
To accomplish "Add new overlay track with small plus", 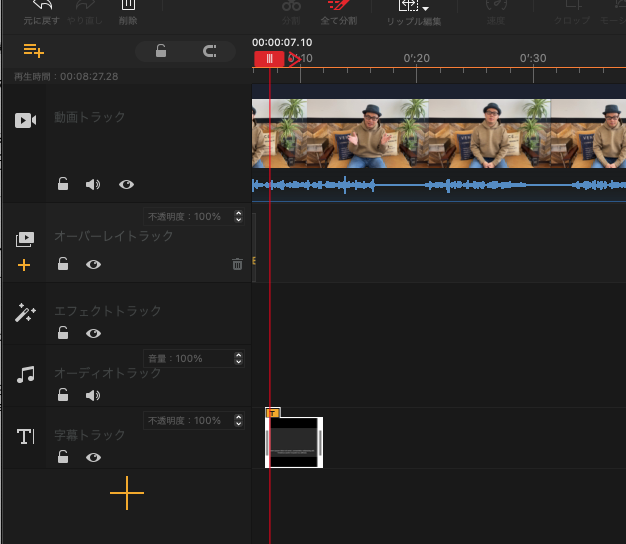I will pyautogui.click(x=25, y=265).
